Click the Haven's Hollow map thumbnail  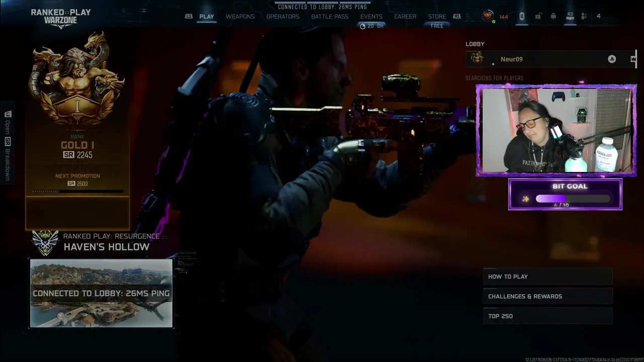coord(101,293)
